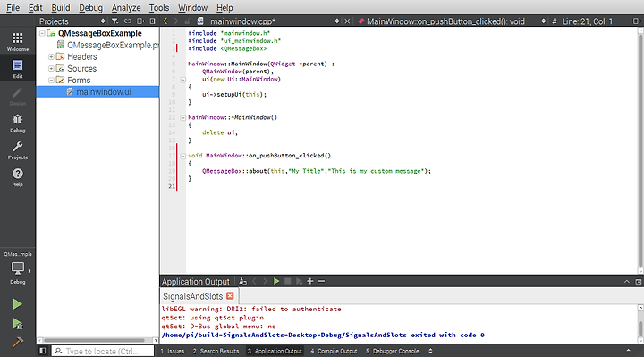Click the Application Output vertical scrollbar

coord(640,328)
